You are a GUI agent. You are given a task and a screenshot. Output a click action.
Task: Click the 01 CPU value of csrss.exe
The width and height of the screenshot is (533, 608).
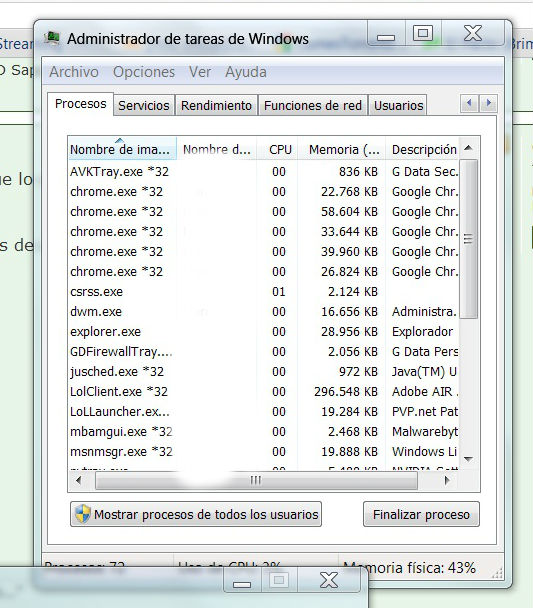click(x=279, y=292)
